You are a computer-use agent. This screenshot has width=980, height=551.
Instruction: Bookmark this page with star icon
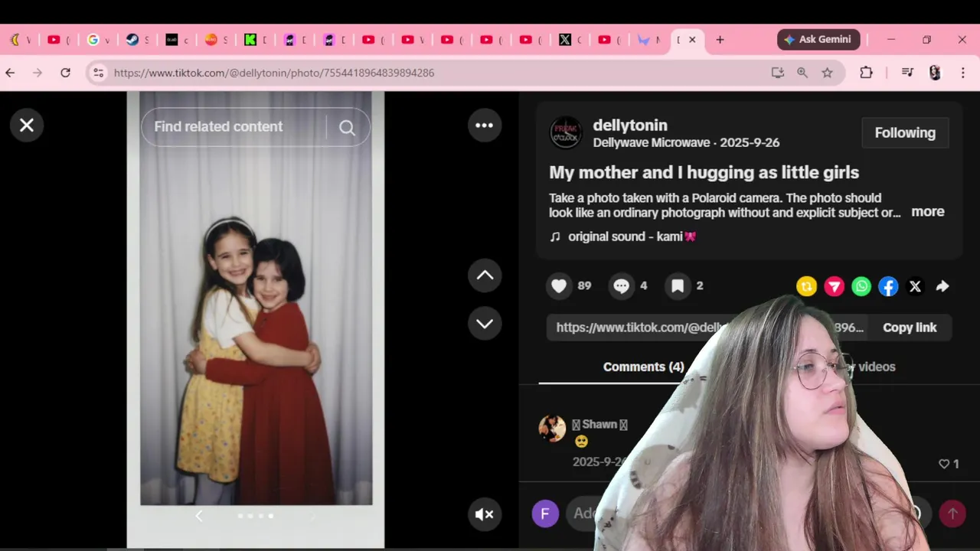click(x=827, y=73)
